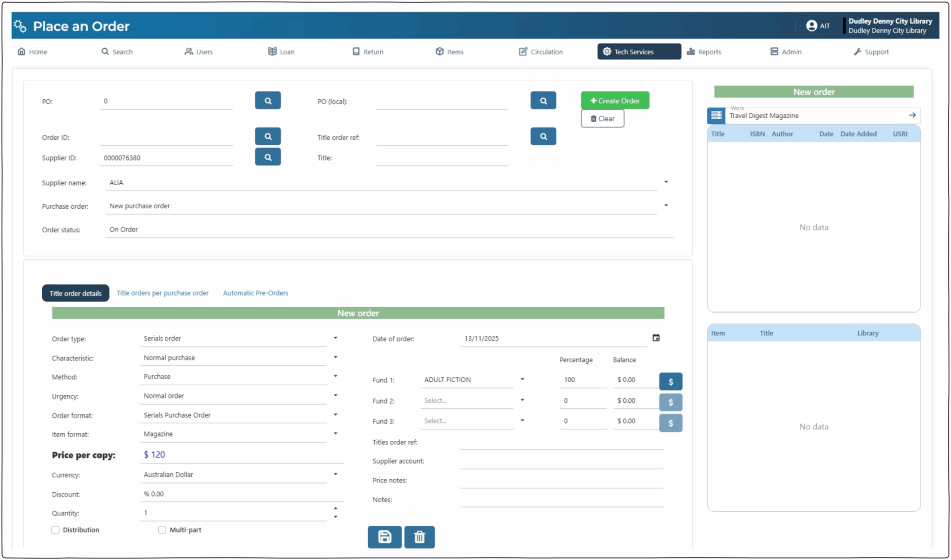Open the Supplier name dropdown arrow
The width and height of the screenshot is (951, 560).
tap(666, 181)
